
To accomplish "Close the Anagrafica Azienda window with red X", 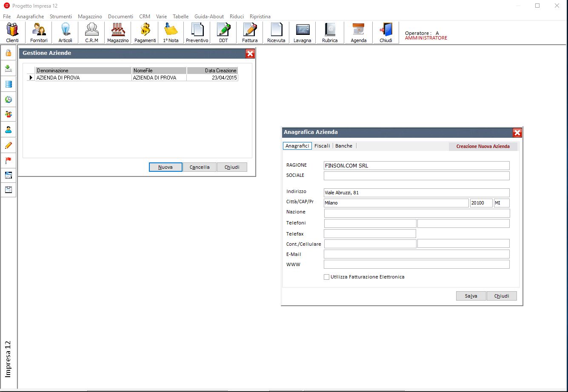I will click(x=517, y=133).
